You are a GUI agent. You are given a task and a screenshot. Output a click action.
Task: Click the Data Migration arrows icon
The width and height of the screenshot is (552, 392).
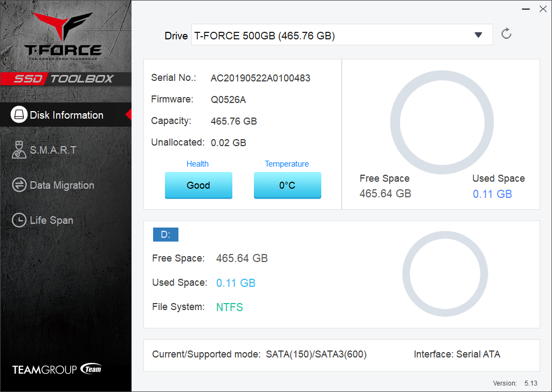pos(19,185)
